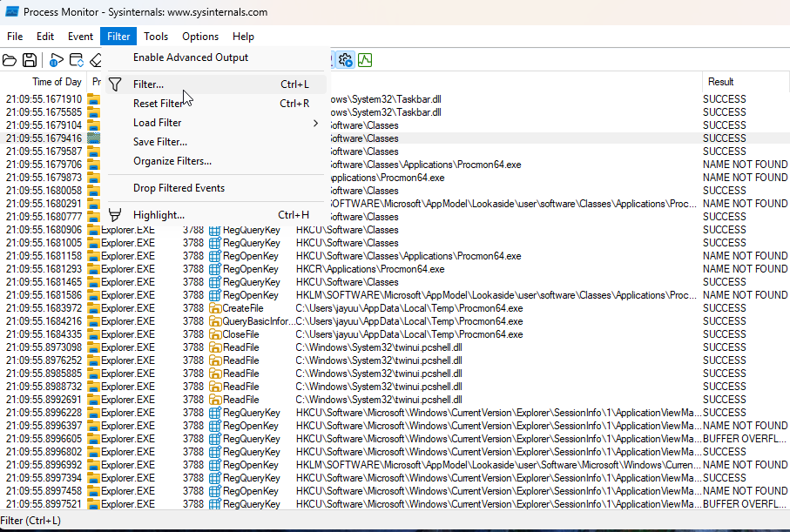Click NAME NOT FOUND result at 21:09:55.8997458
Image resolution: width=790 pixels, height=532 pixels.
(x=746, y=491)
